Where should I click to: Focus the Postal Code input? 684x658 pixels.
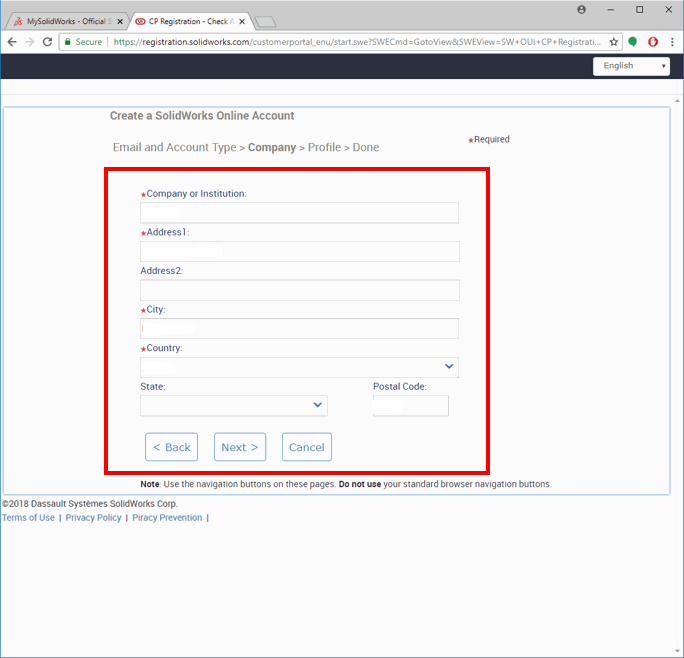410,405
